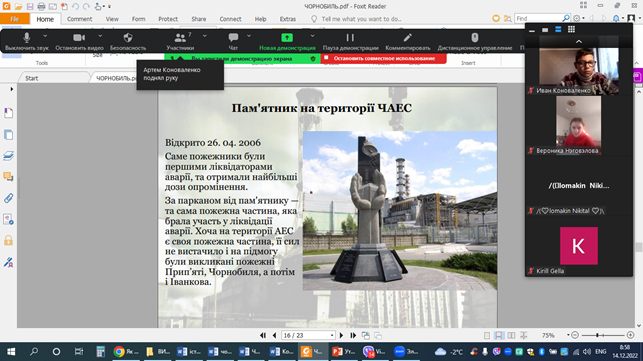Open the Connect ribbon tab
This screenshot has width=643, height=361.
tap(230, 19)
